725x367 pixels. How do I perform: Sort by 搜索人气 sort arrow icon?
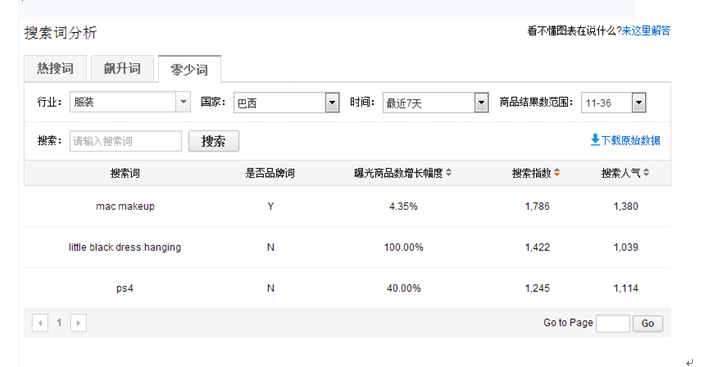pos(646,173)
